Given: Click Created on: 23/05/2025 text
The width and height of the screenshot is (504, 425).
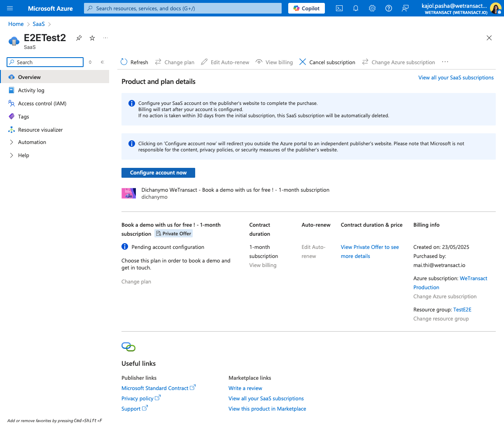Looking at the screenshot, I should [441, 247].
